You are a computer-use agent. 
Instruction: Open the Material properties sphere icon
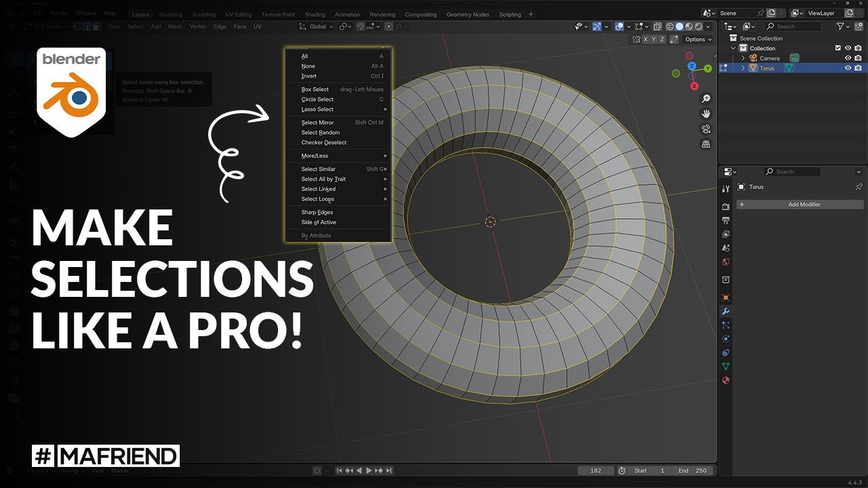tap(726, 380)
